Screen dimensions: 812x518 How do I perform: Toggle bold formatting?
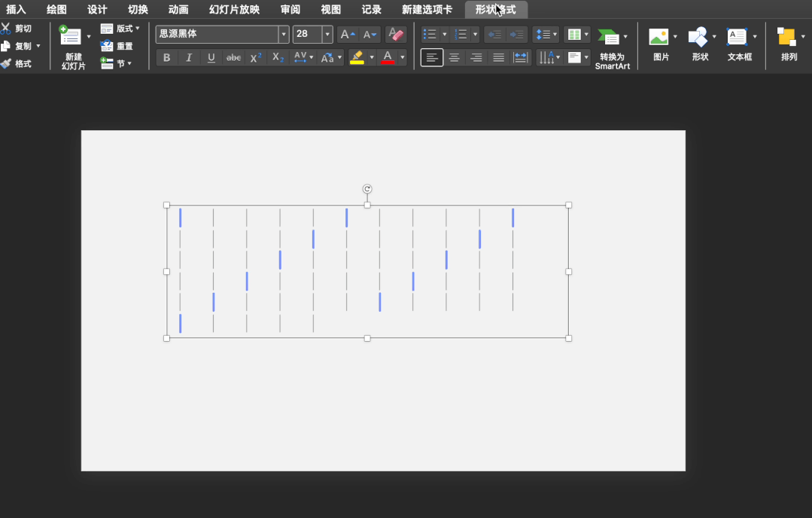tap(167, 57)
